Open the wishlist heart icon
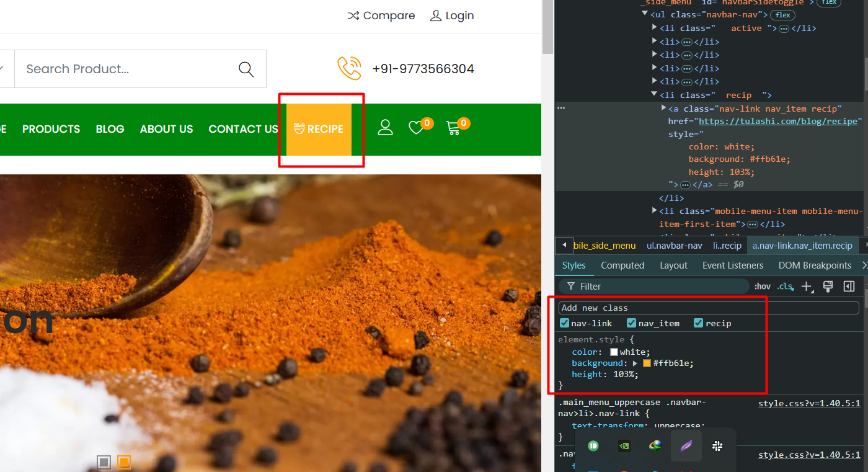Screen dimensions: 868x472 (x=415, y=128)
